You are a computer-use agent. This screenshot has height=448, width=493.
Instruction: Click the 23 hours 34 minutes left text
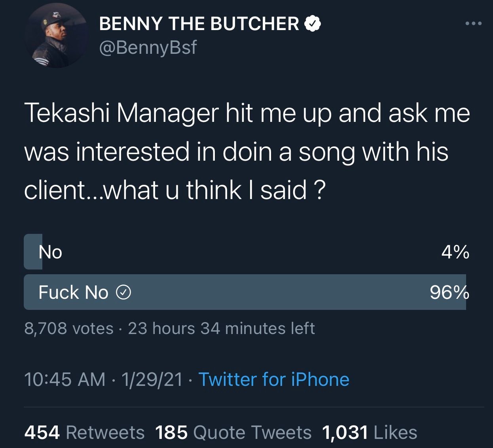(222, 328)
